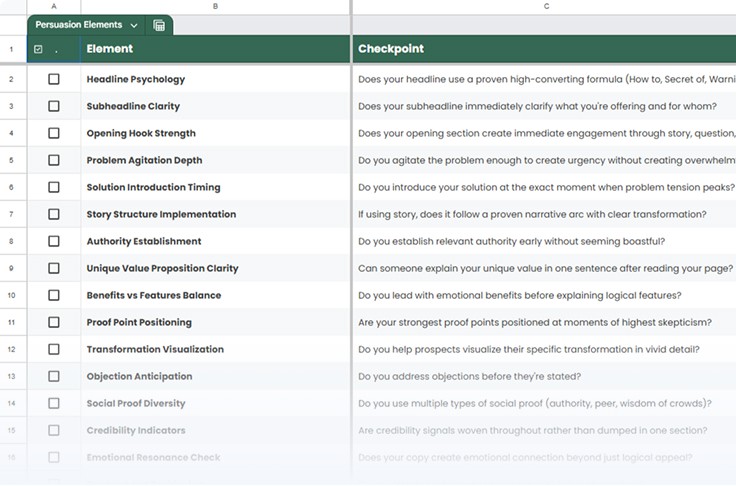Click the 'Subheadline Clarity' cell
This screenshot has width=736, height=486.
pos(215,106)
